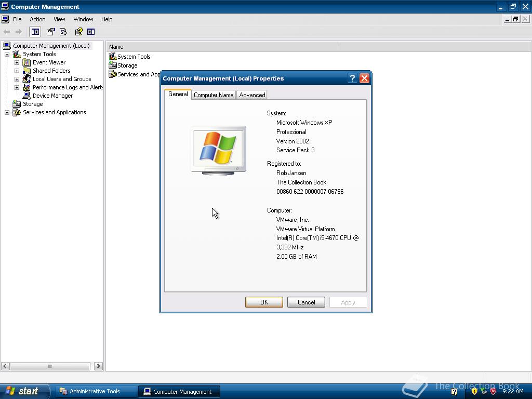The width and height of the screenshot is (532, 399).
Task: Click the question mark balloon icon in taskbar
Action: pos(454,392)
